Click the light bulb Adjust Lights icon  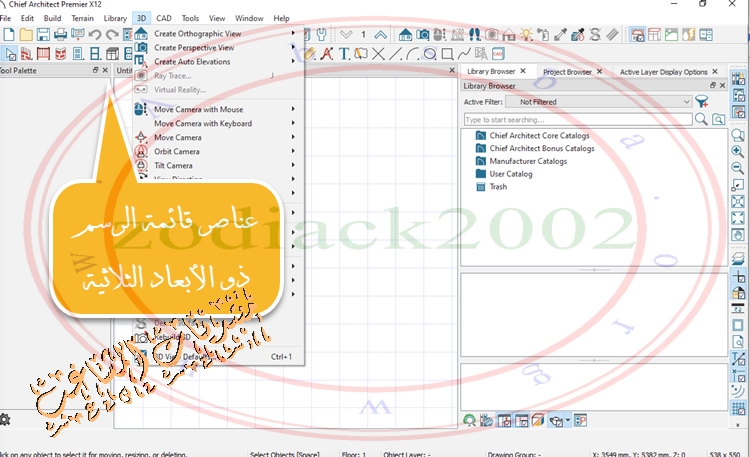(526, 34)
